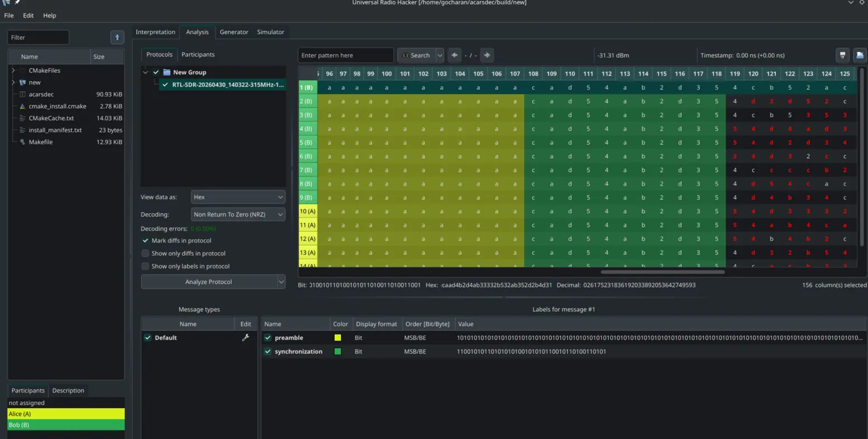Image resolution: width=868 pixels, height=439 pixels.
Task: Click the Makefile file icon
Action: [22, 142]
